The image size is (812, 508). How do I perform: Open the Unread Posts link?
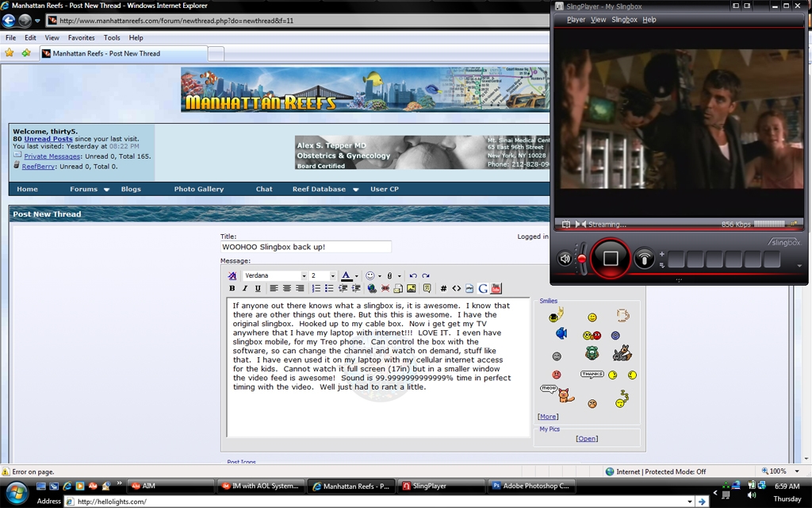click(x=48, y=139)
